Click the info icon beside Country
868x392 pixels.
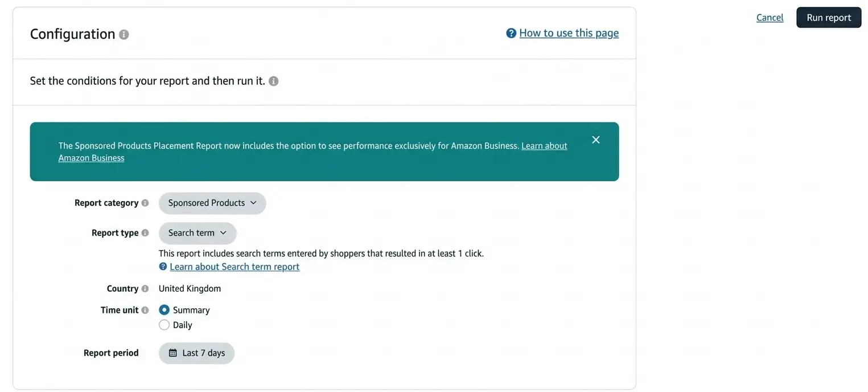145,288
